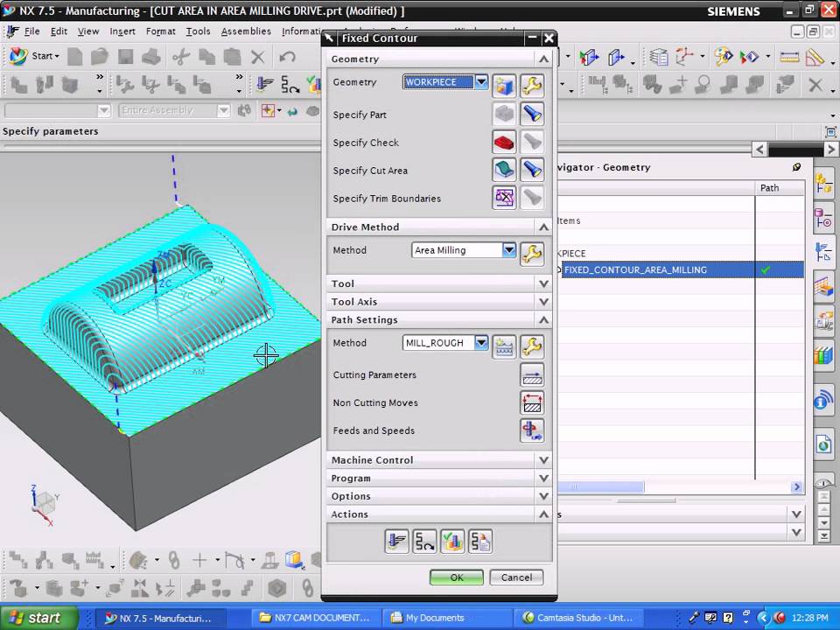The height and width of the screenshot is (630, 840).
Task: Open the Geometry dropdown showing WORKPIECE
Action: pyautogui.click(x=445, y=82)
